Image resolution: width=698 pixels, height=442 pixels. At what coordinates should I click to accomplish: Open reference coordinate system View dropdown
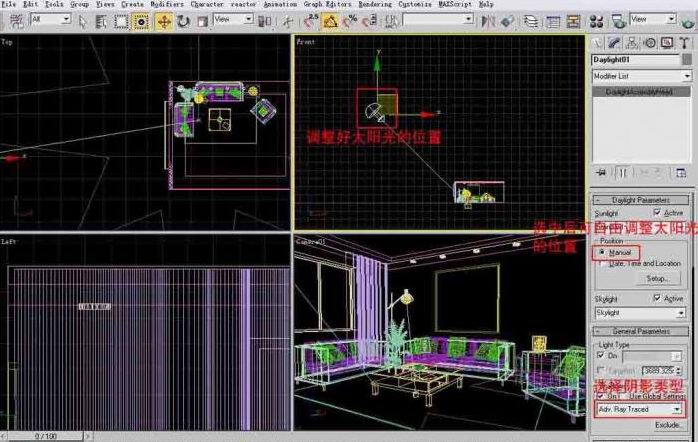click(233, 19)
